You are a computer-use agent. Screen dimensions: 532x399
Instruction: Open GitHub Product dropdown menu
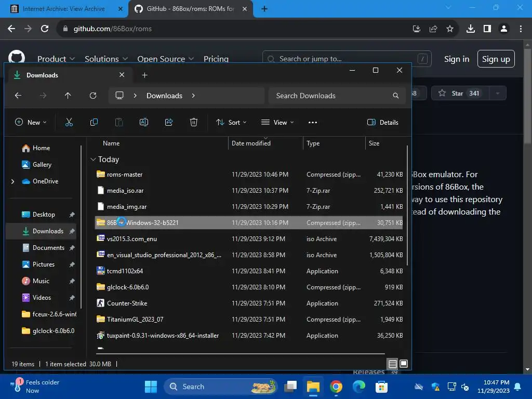[56, 59]
